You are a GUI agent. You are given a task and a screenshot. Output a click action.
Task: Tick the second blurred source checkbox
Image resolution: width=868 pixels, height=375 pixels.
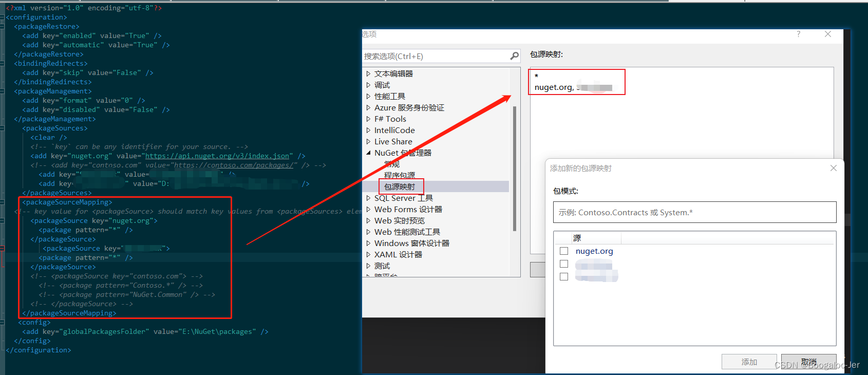point(564,264)
